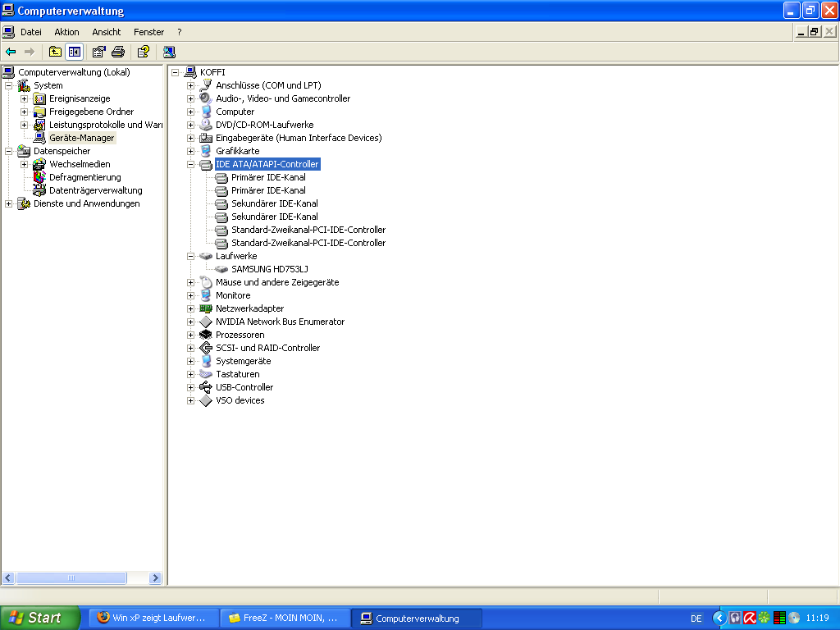Image resolution: width=840 pixels, height=630 pixels.
Task: Open Properties via the toolbar icon
Action: [x=98, y=51]
